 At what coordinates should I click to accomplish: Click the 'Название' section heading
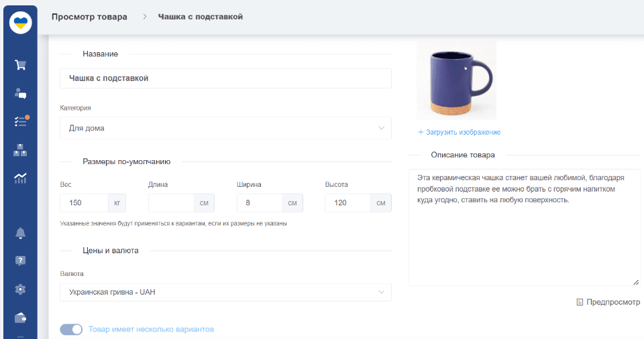coord(100,54)
